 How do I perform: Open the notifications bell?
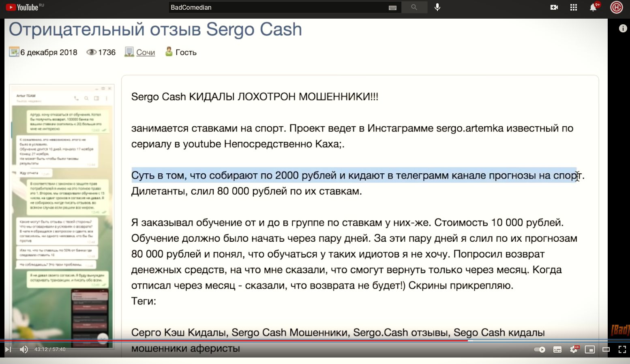point(593,8)
